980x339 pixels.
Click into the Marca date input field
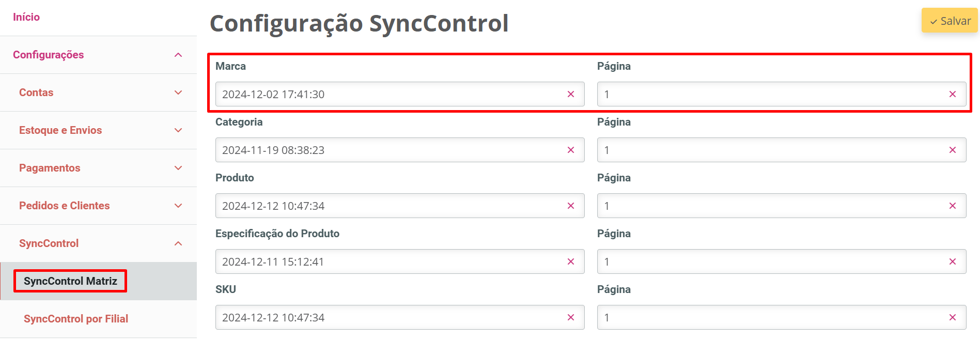[387, 94]
